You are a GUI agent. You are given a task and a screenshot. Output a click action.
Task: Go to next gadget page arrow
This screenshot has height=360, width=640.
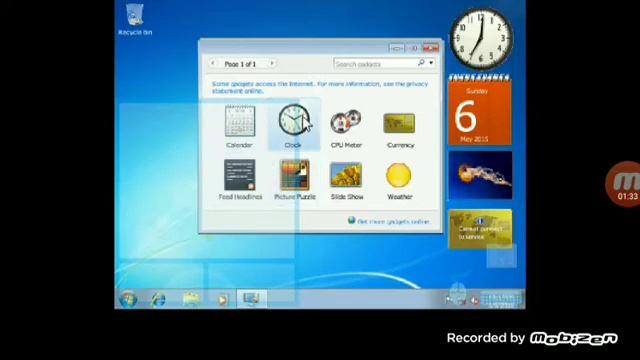coord(272,63)
